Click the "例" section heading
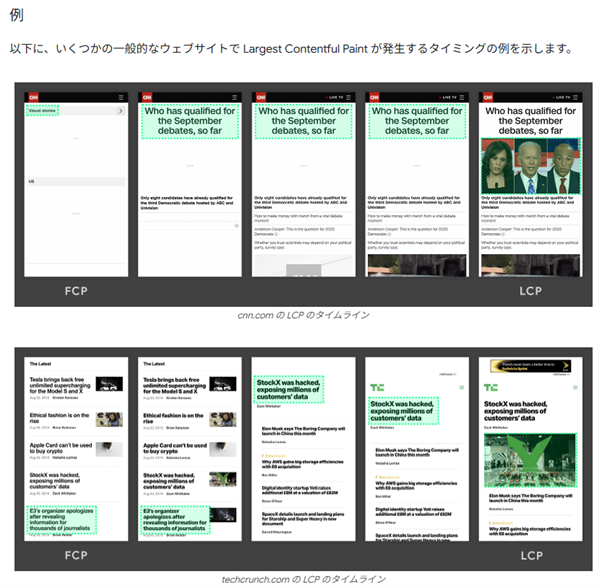The image size is (602, 587). [x=17, y=15]
